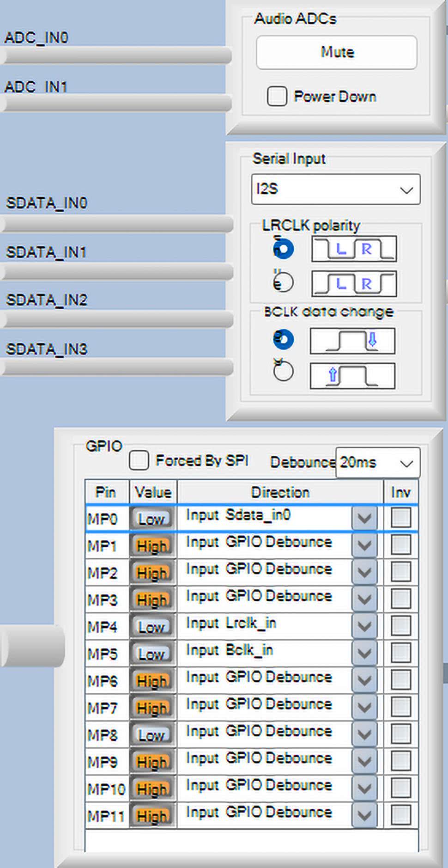Select the first LRCLK polarity radio button
Screen dimensions: 448x868
(283, 249)
